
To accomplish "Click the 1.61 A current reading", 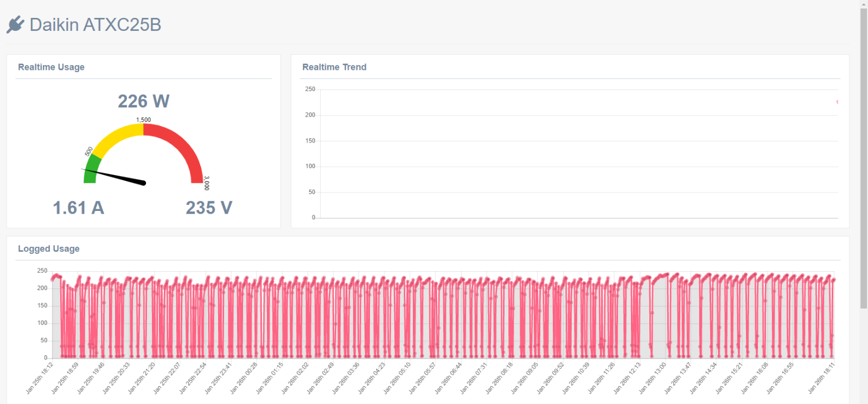I will point(78,208).
